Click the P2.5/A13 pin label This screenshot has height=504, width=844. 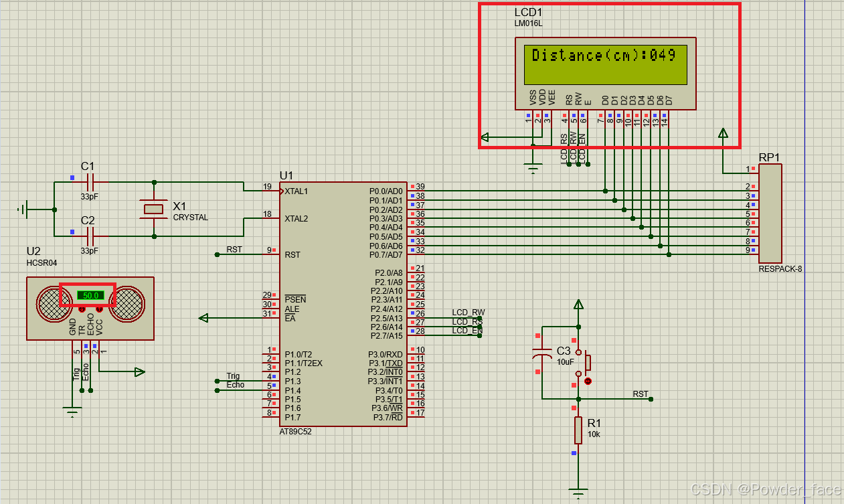pyautogui.click(x=388, y=318)
